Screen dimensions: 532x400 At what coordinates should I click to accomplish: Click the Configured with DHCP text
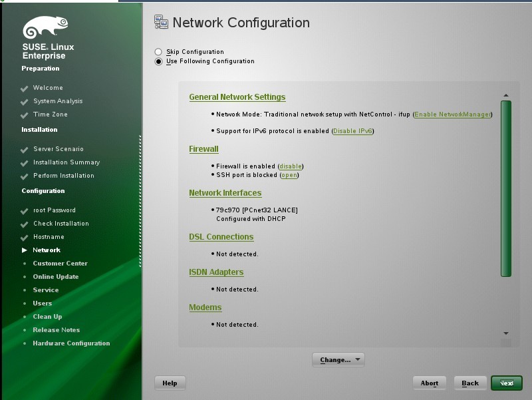point(251,219)
